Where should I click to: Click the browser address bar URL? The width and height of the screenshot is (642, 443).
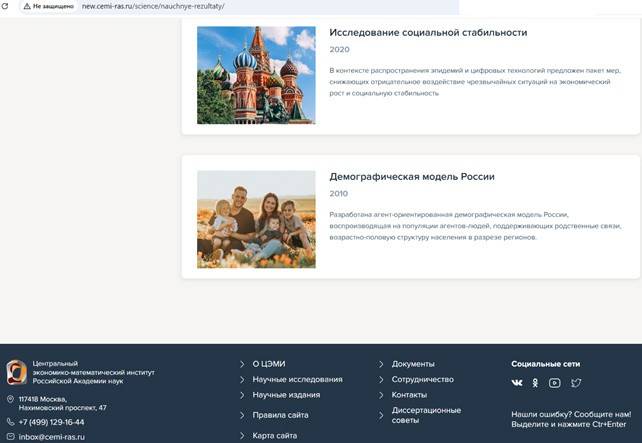tap(153, 6)
